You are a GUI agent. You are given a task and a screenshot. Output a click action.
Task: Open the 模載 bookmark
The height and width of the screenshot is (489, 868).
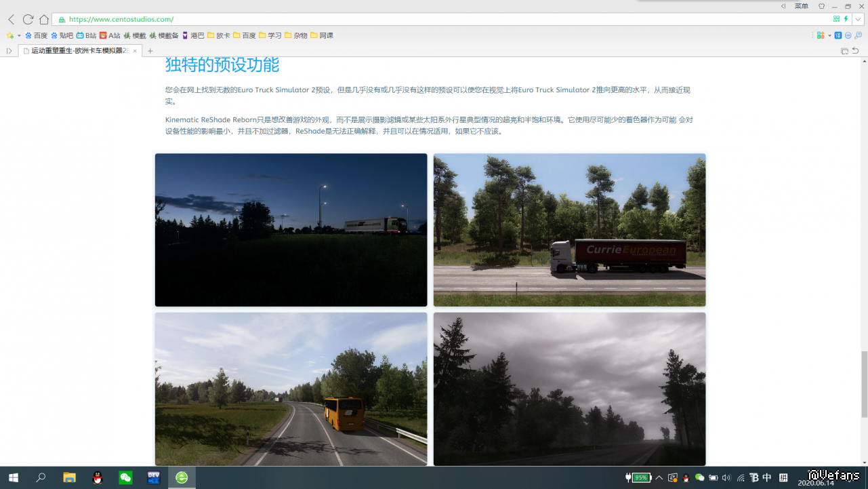(x=135, y=35)
